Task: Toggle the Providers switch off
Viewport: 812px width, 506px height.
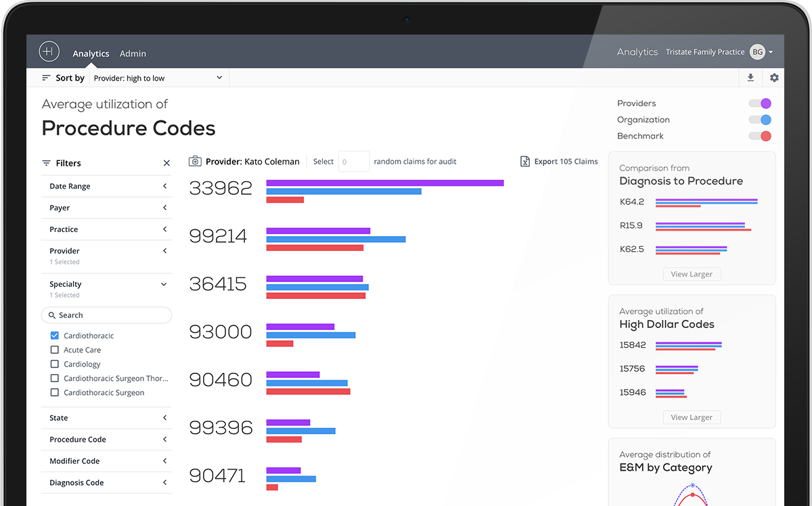Action: pyautogui.click(x=760, y=103)
